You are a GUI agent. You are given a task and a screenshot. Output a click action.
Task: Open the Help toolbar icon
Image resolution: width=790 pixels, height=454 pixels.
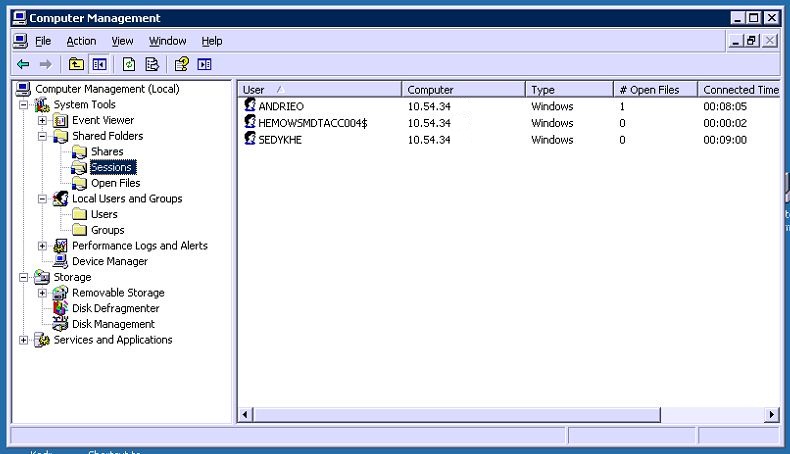(x=181, y=64)
